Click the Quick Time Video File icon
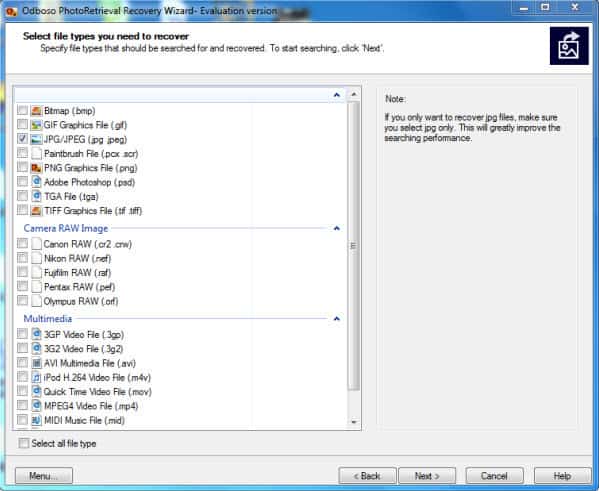 pos(36,391)
